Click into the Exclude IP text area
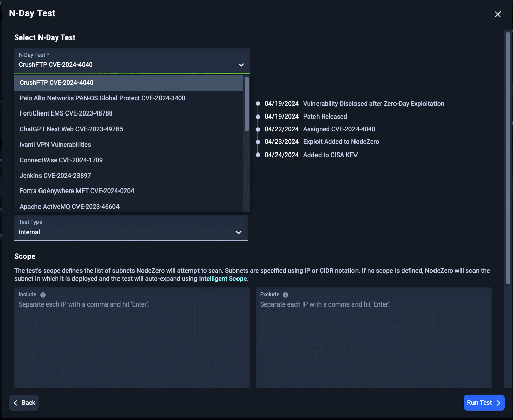The height and width of the screenshot is (420, 513). [374, 337]
